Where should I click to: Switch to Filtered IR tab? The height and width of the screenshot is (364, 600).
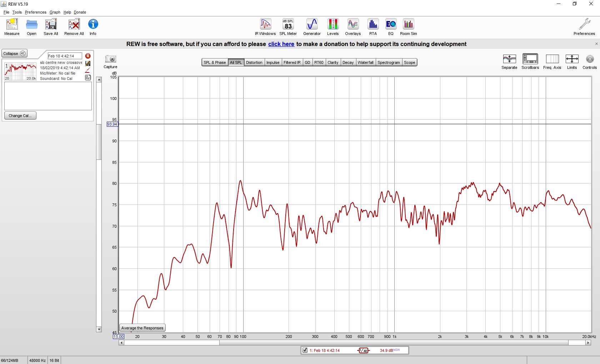click(292, 62)
